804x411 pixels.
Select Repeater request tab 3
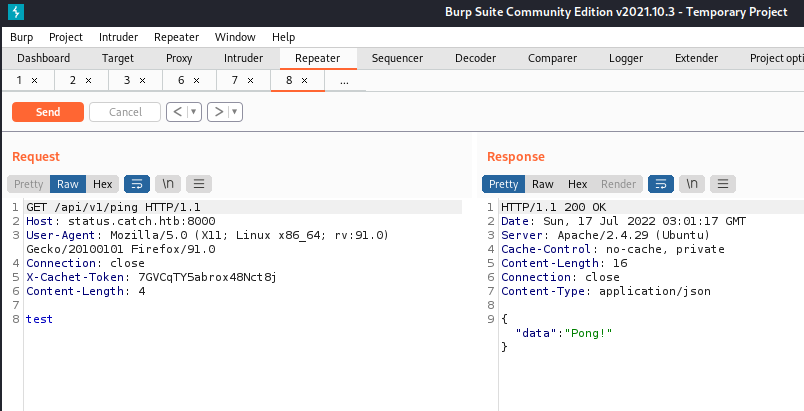click(x=127, y=80)
